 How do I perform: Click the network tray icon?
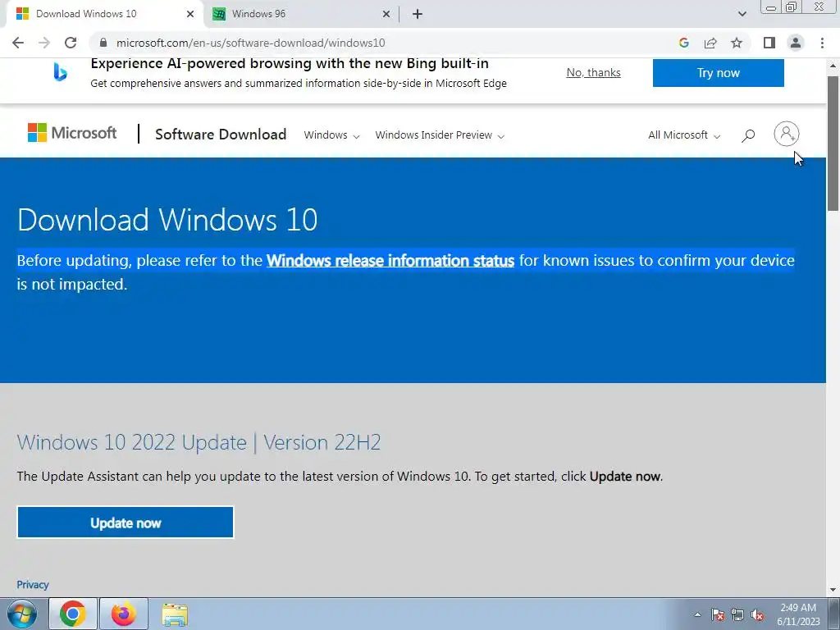737,614
